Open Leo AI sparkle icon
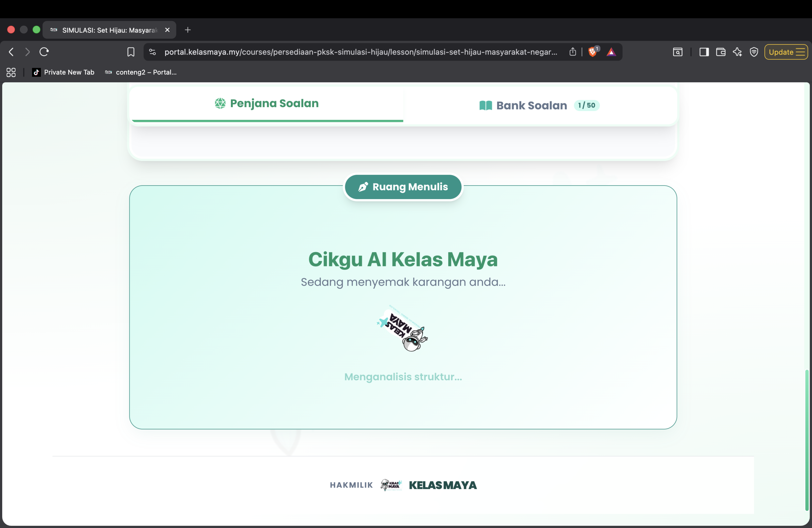 click(737, 52)
